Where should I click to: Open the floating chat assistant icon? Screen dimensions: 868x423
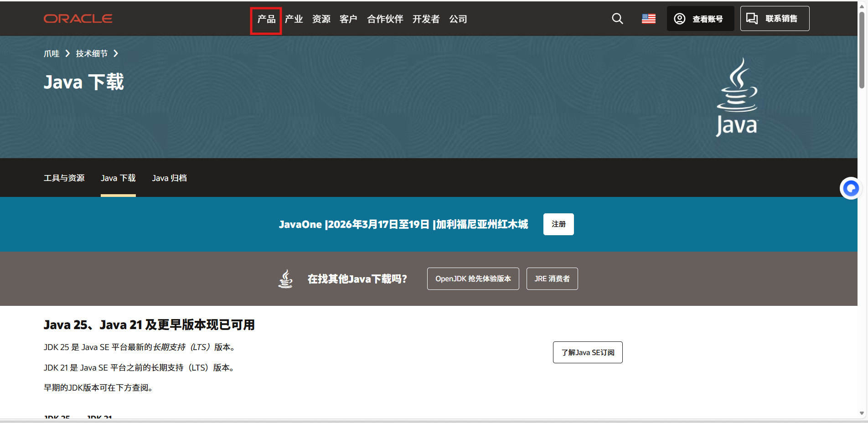pos(851,188)
